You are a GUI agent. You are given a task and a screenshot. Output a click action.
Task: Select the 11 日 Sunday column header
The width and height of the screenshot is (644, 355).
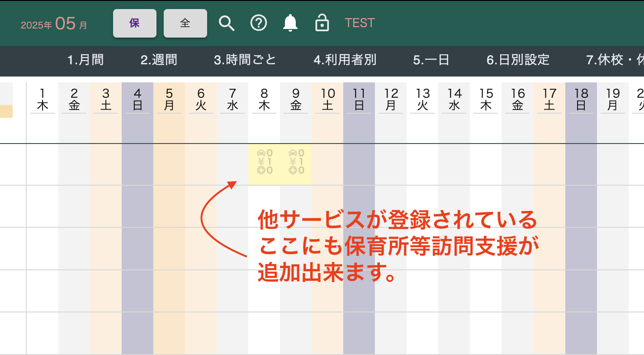359,100
